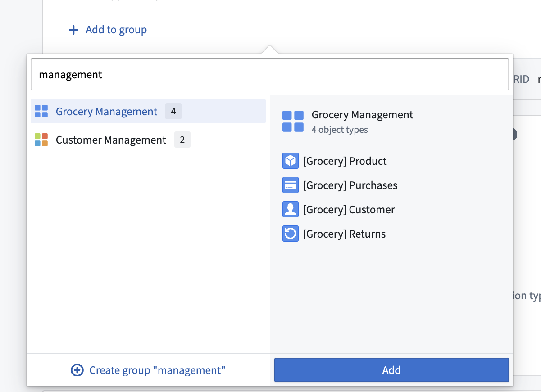Select the Grocery Management group row
This screenshot has width=541, height=392.
point(148,111)
